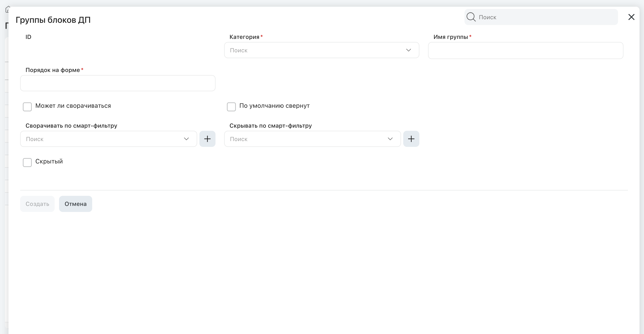Screen dimensions: 644x334
Task: Click the Имя группы input field
Action: (525, 51)
